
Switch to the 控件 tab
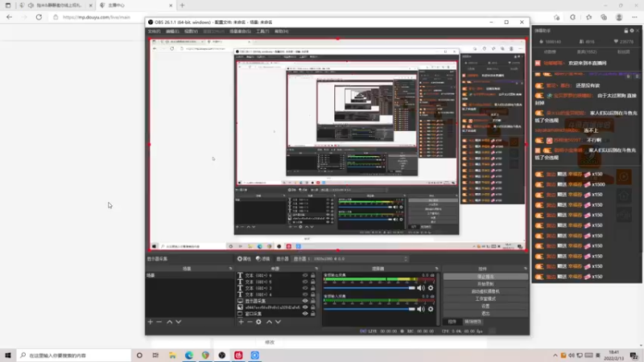(452, 322)
